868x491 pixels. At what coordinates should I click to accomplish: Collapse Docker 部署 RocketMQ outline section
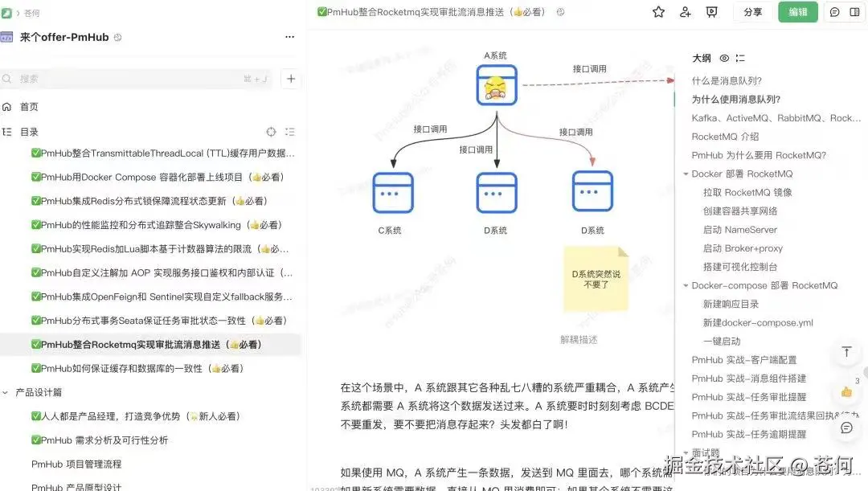pos(686,174)
